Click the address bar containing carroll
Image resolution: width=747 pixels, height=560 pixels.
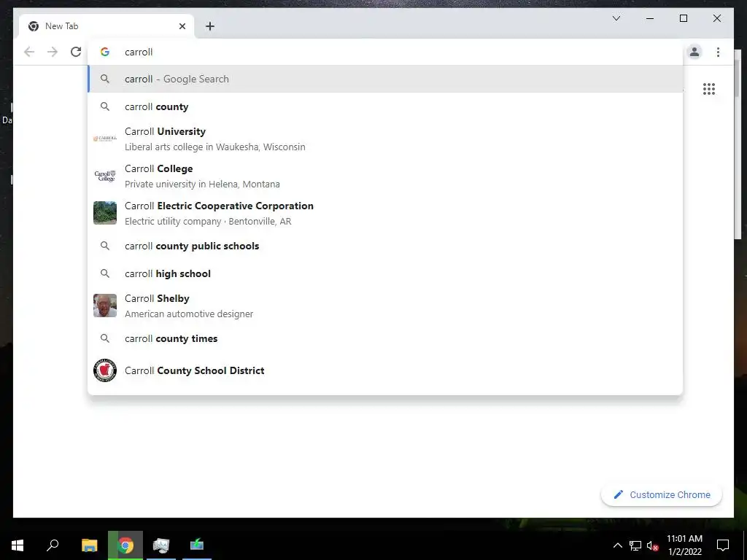click(386, 52)
